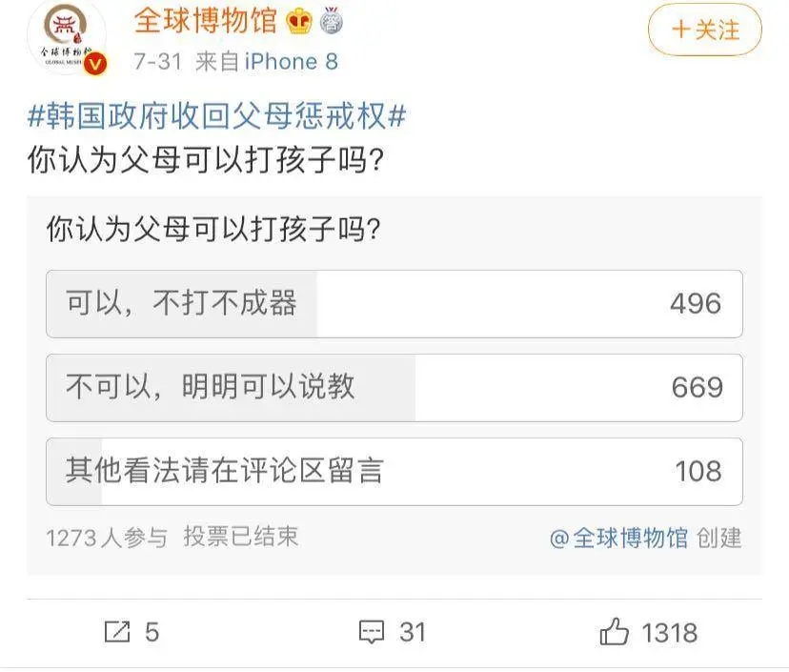
Task: Select poll option 可以，不打不成器
Action: click(394, 304)
